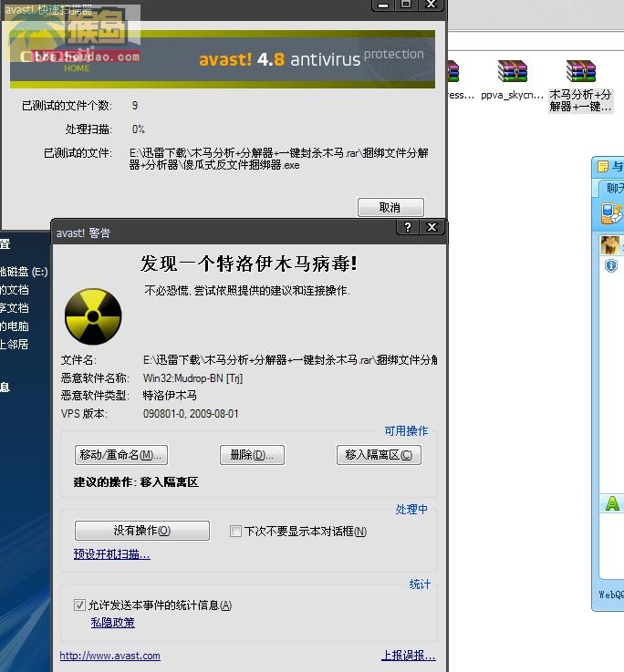The width and height of the screenshot is (624, 672).
Task: Click the malware name Win32:Mudrop-BN [Trj]
Action: 193,378
